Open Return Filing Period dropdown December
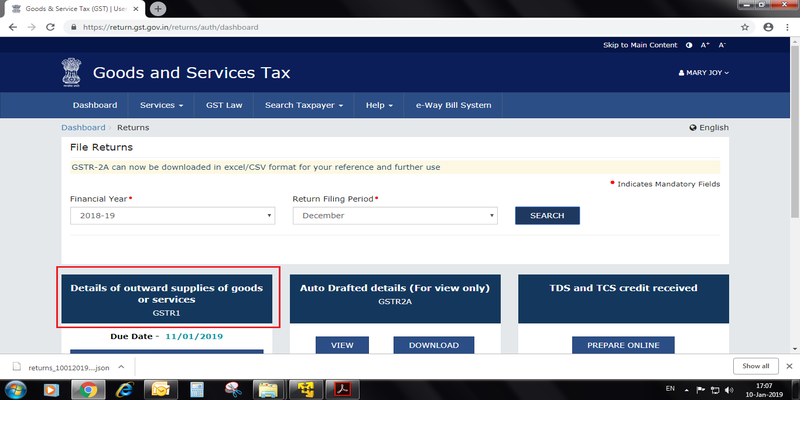800x428 pixels. pyautogui.click(x=395, y=215)
